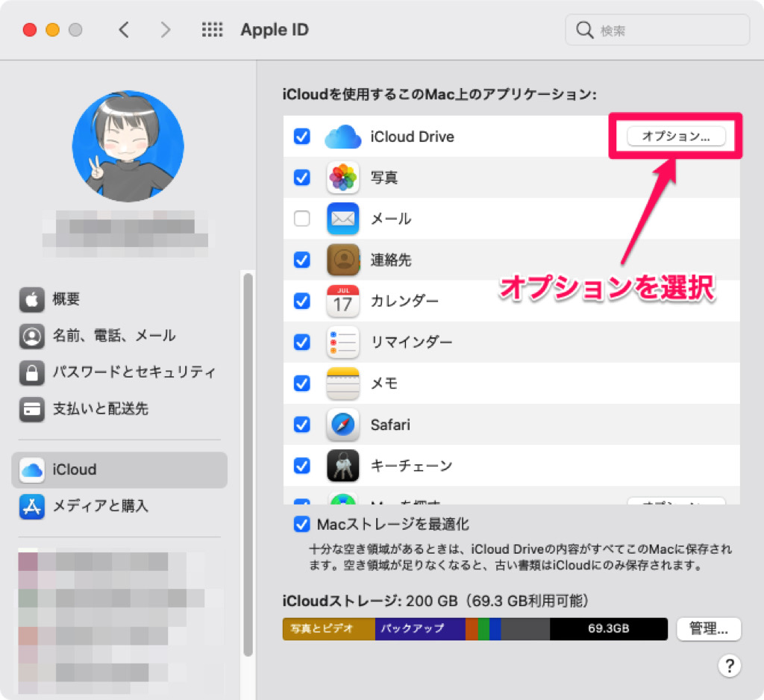Click the カレンダー label text
This screenshot has height=700, width=764.
(x=404, y=301)
